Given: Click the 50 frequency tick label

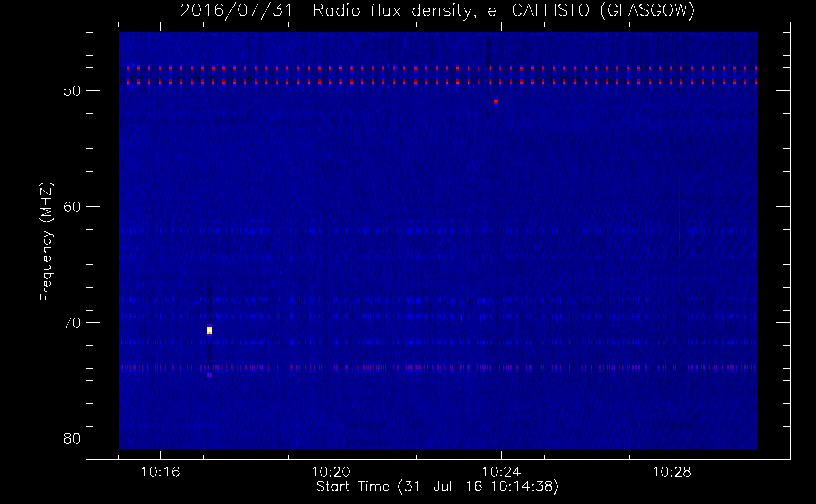Looking at the screenshot, I should [x=72, y=91].
